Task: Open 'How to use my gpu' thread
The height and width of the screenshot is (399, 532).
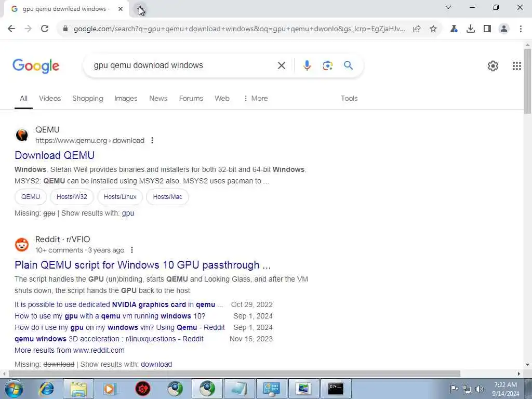Action: (x=110, y=316)
